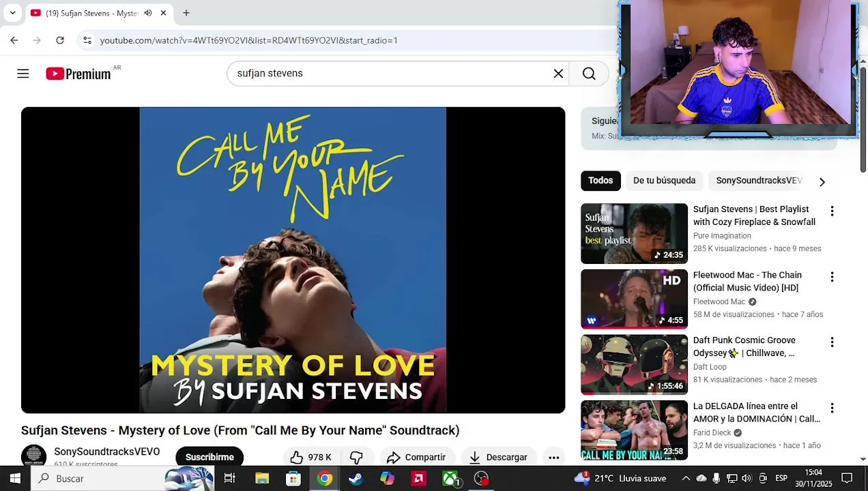Screen dimensions: 868x491
Task: Open options menu for Sufjan Stevens Best Playlist
Action: tap(832, 211)
